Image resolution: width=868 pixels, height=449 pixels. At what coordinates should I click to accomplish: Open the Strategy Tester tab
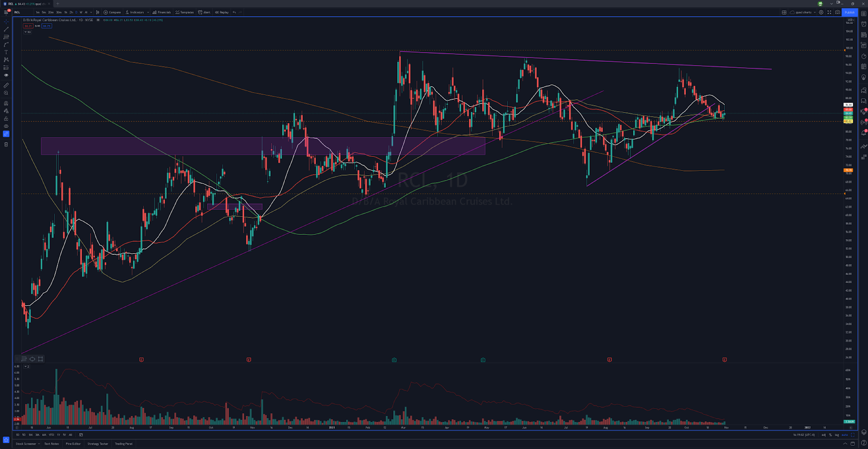[98, 444]
